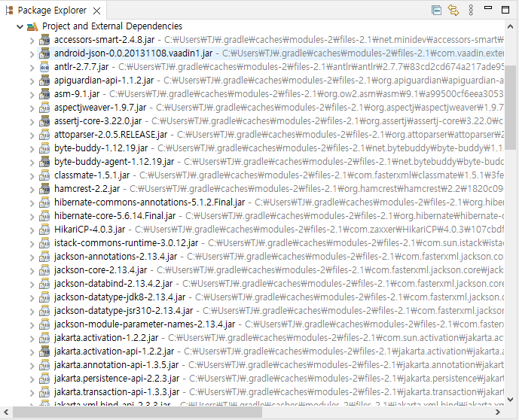
Task: Open the View Menu three-dots icon
Action: [471, 11]
